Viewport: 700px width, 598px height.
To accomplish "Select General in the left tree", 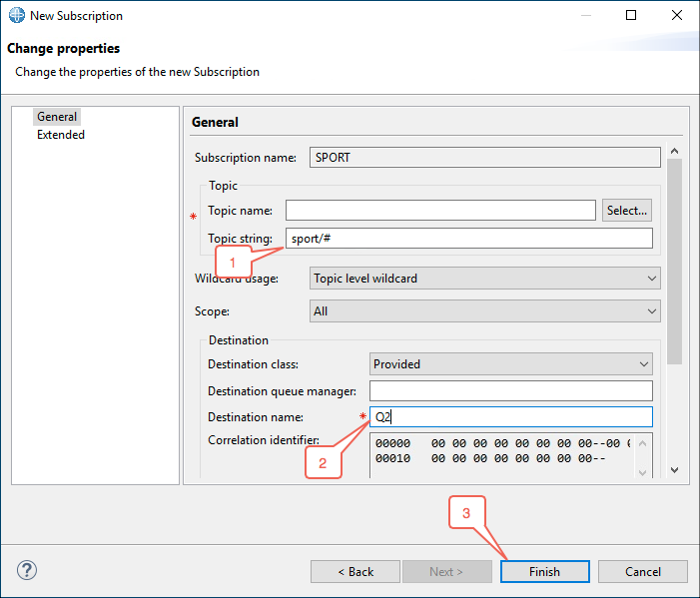I will coord(57,117).
